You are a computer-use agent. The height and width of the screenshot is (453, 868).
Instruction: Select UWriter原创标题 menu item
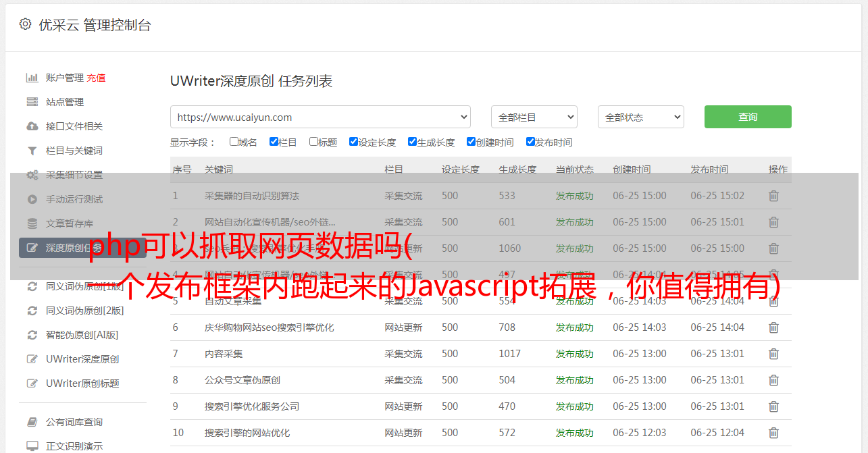pos(82,383)
